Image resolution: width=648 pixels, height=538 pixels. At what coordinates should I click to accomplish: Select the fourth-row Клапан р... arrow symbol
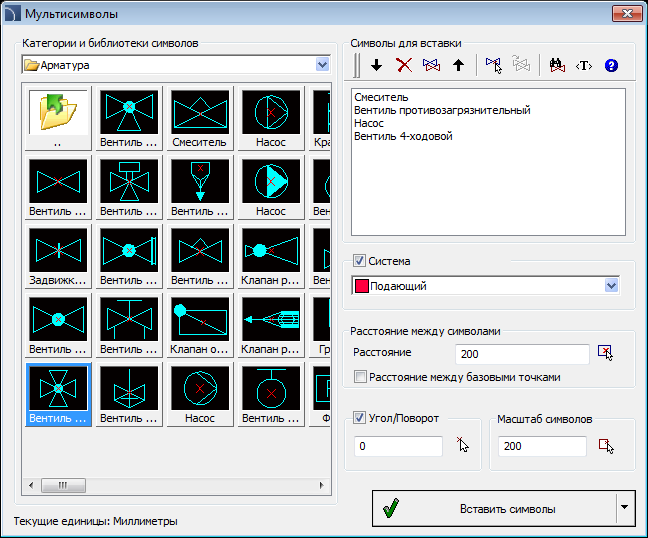(271, 325)
